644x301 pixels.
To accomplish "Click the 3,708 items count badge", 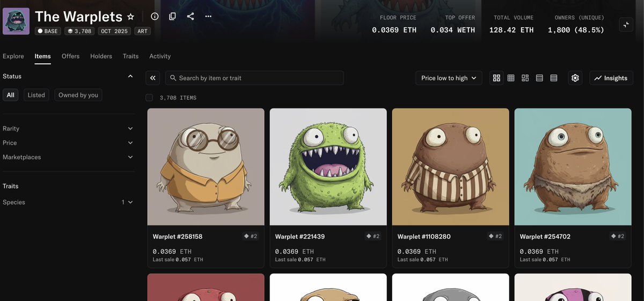I will pos(79,31).
